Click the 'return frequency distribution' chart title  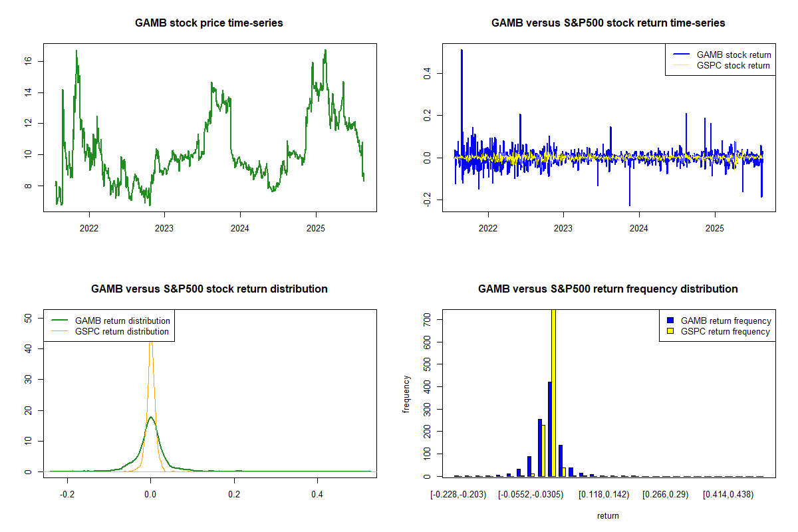pyautogui.click(x=608, y=289)
